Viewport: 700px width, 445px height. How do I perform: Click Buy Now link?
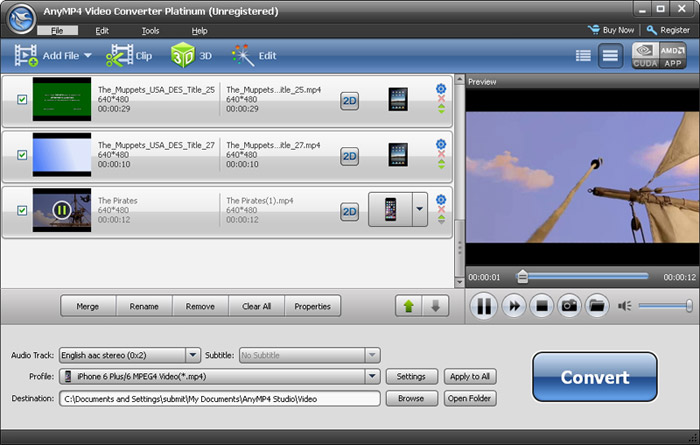tap(611, 30)
